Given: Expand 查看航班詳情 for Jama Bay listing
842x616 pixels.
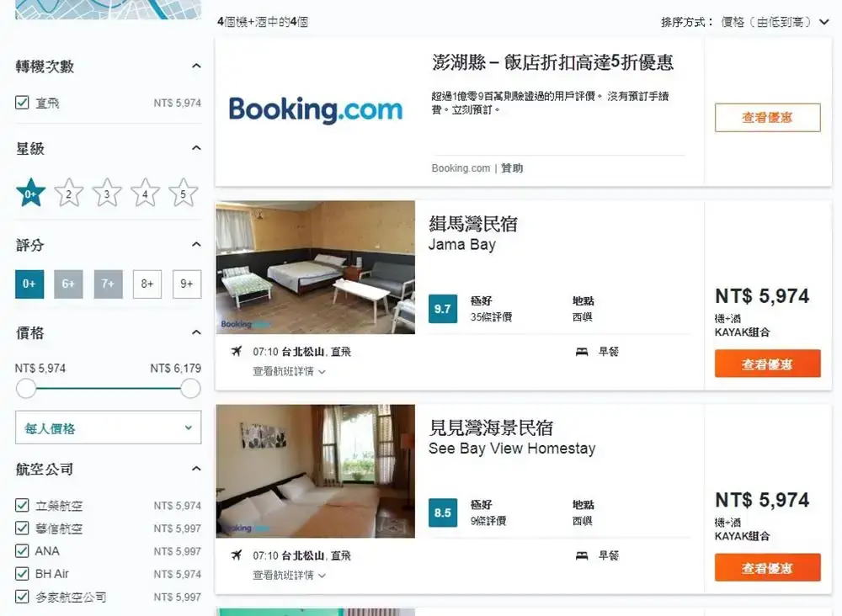Looking at the screenshot, I should (x=289, y=371).
